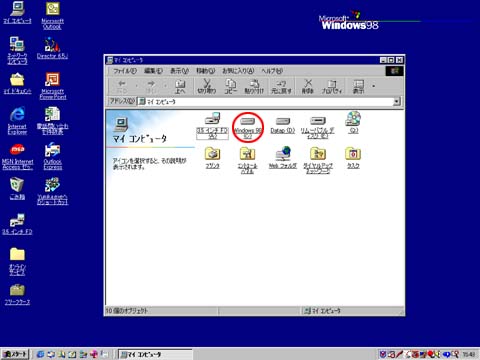Screen dimensions: 480x360
Task: Select the CD-ROM drive icon in window
Action: 353,119
